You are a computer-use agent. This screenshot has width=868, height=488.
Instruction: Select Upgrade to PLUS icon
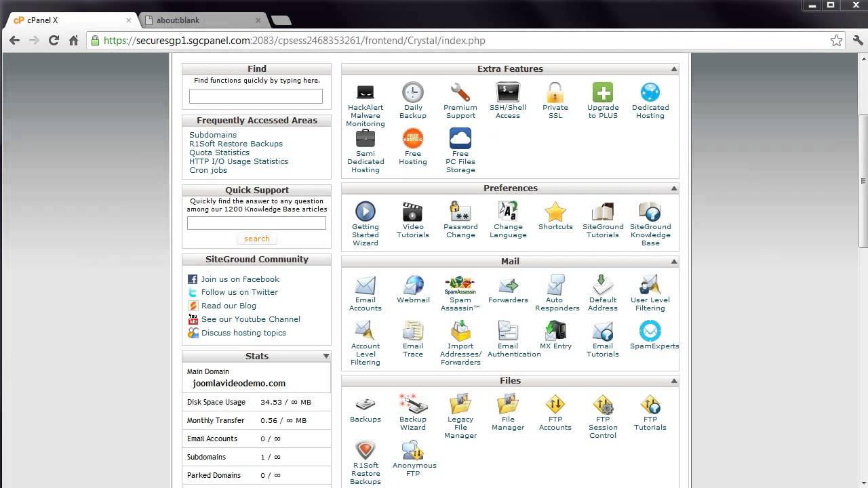(603, 92)
